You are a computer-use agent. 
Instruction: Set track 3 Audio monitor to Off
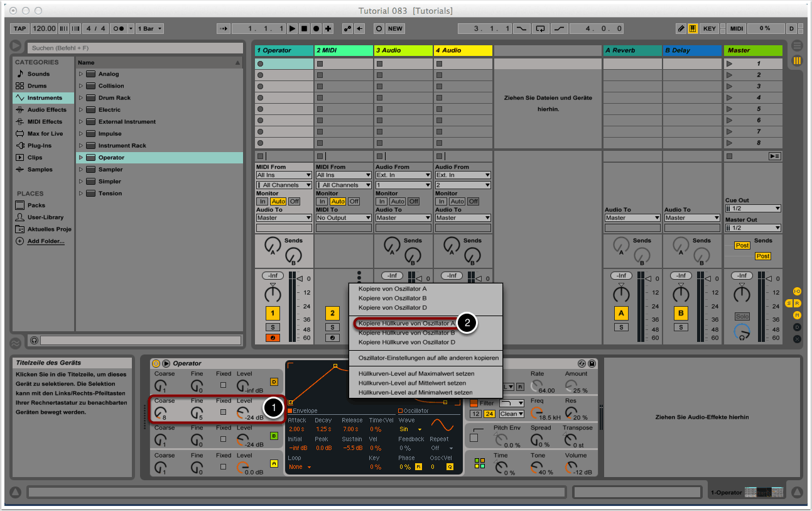(x=413, y=202)
